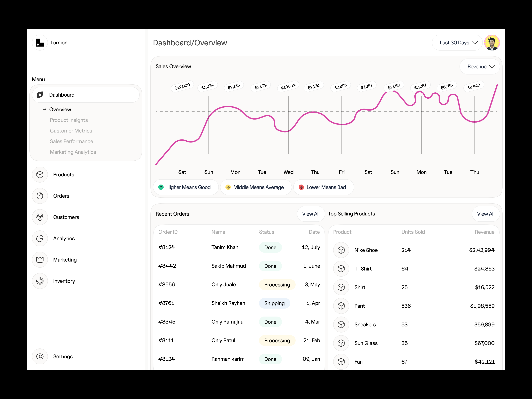
Task: Go to Sales Performance submenu item
Action: [x=71, y=141]
